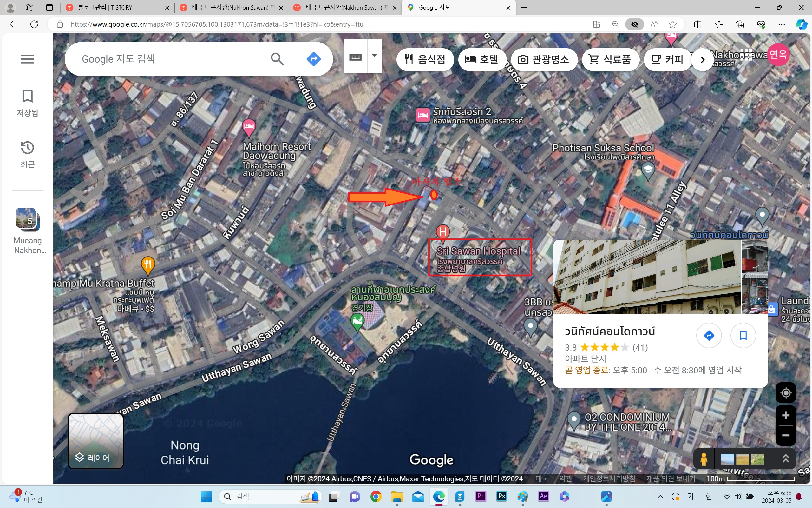
Task: Expand the imagery strip with double chevron
Action: tap(785, 458)
